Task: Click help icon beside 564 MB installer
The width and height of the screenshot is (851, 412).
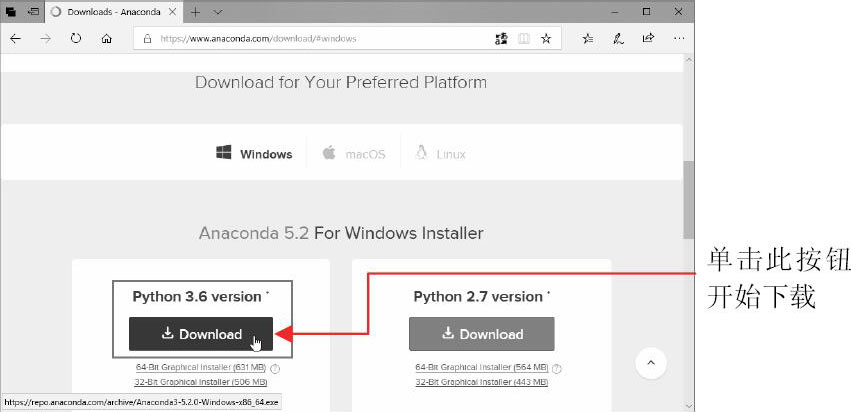Action: coord(556,369)
